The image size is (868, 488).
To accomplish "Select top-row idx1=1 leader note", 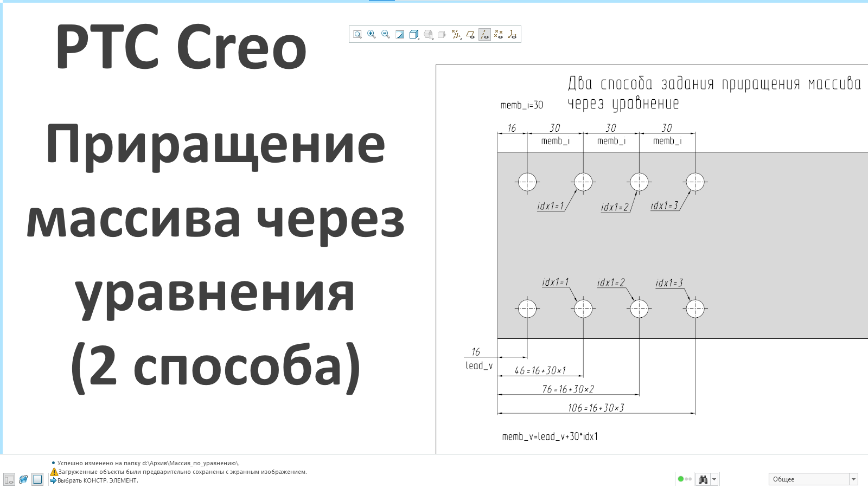I will tap(550, 206).
